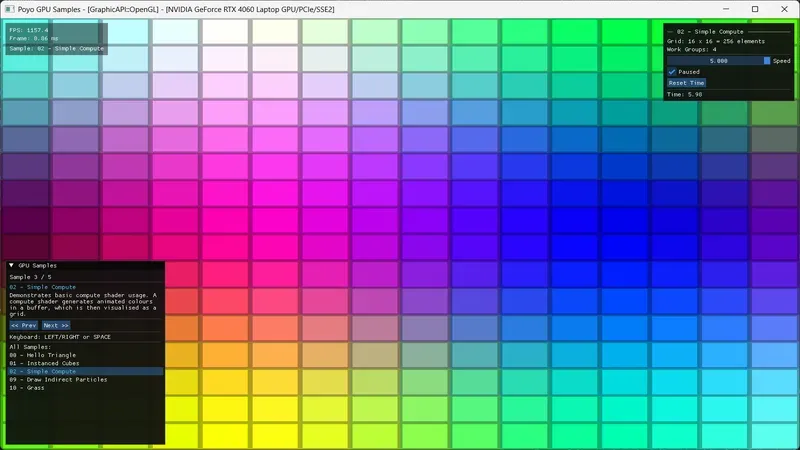Toggle the Paused checkbox
The height and width of the screenshot is (450, 800).
click(x=672, y=72)
